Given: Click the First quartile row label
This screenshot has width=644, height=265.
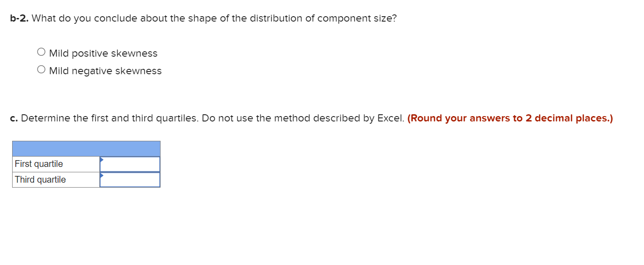Looking at the screenshot, I should [x=39, y=164].
